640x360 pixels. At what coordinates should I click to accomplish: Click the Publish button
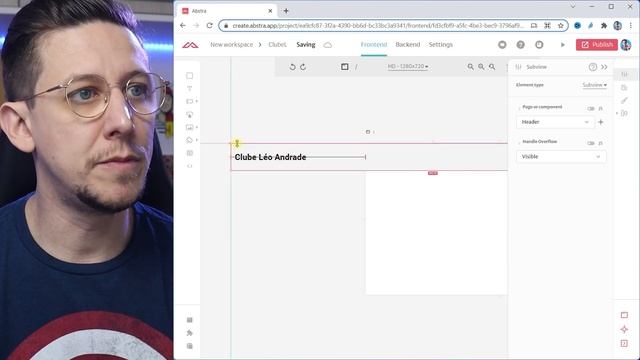597,44
